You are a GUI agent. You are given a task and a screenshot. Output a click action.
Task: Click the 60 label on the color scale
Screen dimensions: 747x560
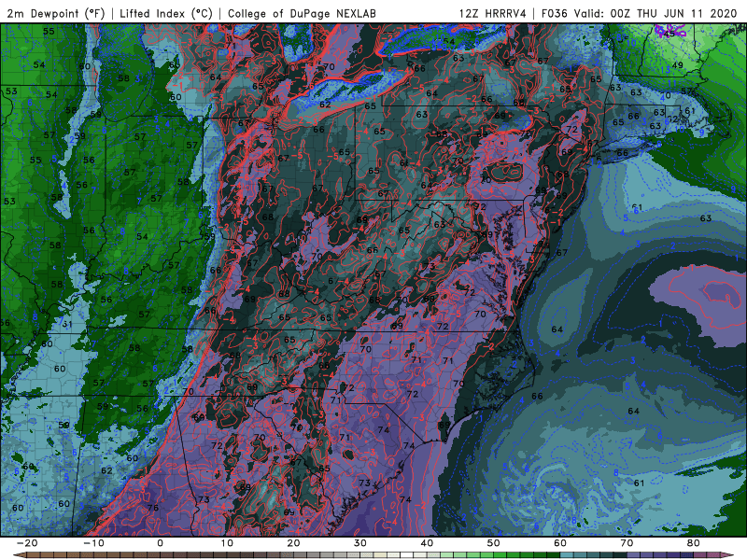pyautogui.click(x=560, y=543)
